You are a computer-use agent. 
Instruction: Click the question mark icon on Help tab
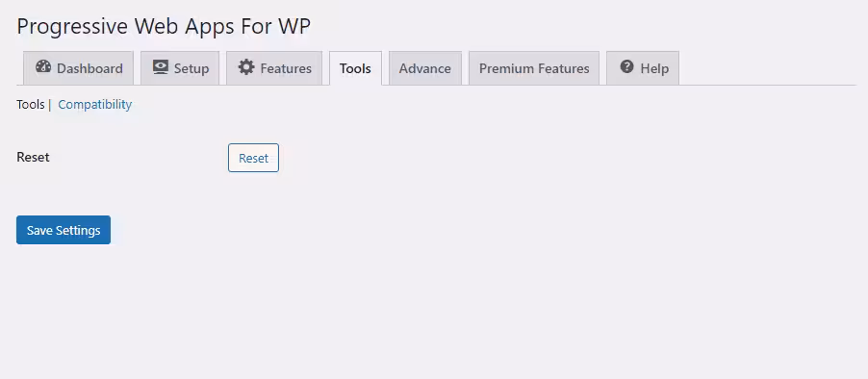point(626,67)
